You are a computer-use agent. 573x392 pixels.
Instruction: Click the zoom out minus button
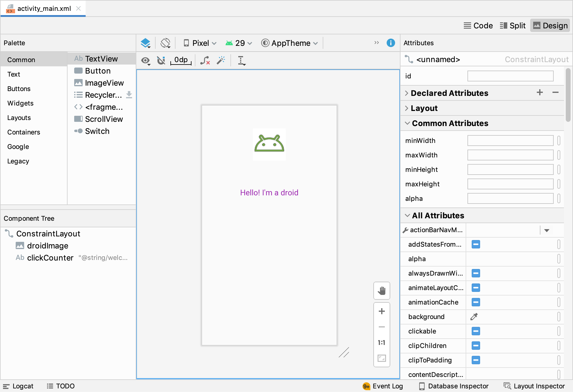(382, 327)
